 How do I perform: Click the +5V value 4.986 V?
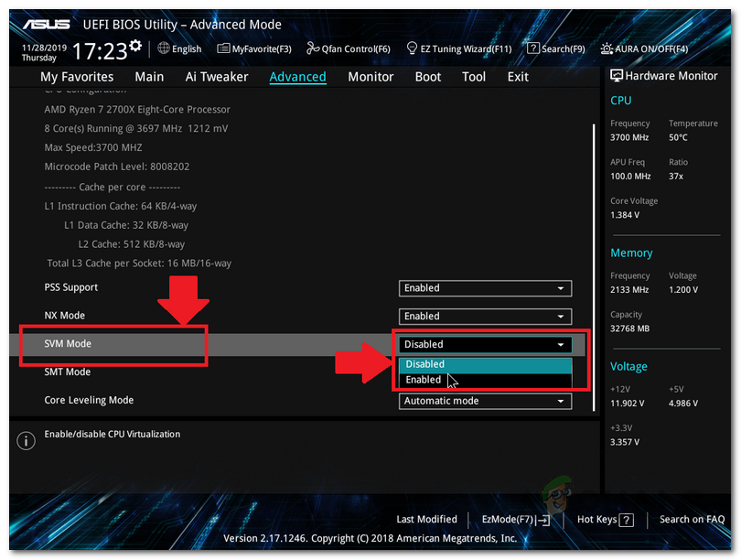tap(683, 404)
